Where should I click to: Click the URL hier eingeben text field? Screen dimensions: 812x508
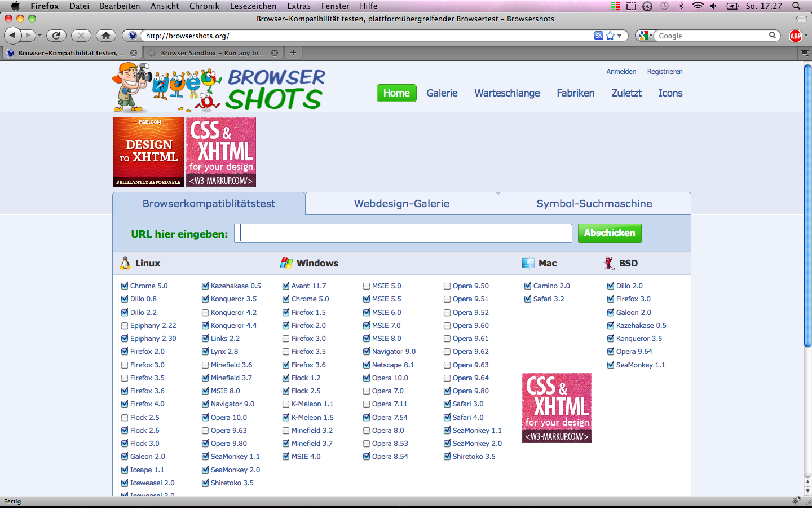(403, 233)
